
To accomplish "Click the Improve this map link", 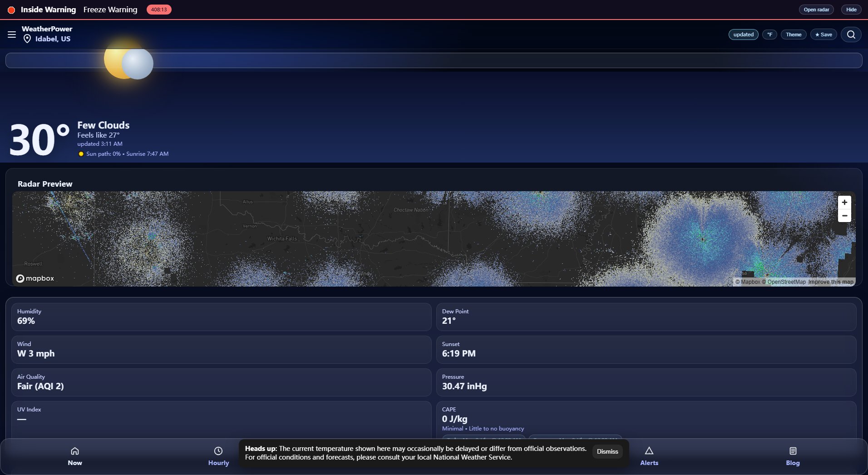I will tap(830, 282).
